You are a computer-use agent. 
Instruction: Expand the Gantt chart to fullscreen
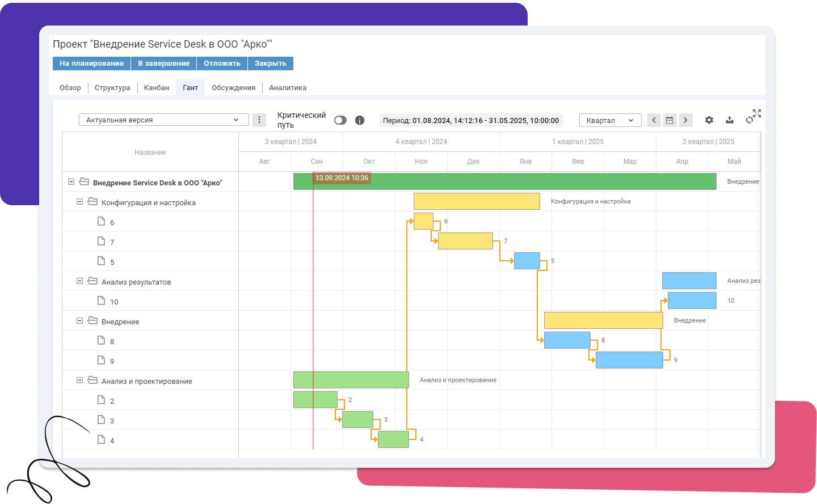coord(757,113)
